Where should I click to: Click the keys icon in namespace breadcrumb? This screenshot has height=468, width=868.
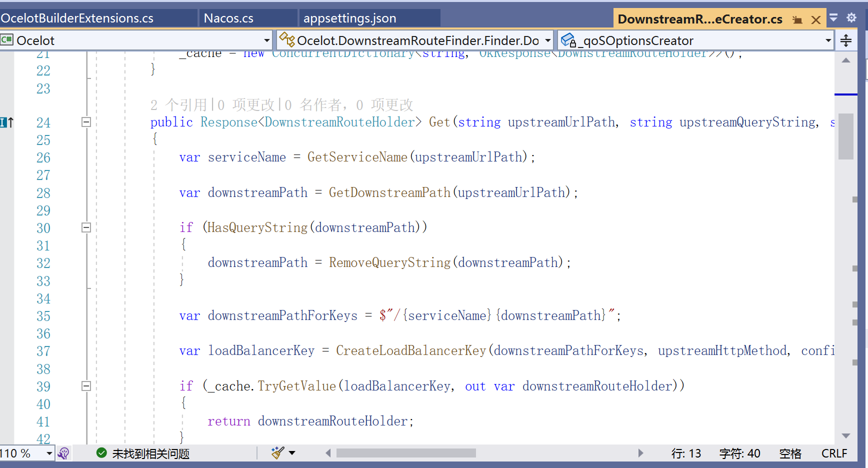coord(286,40)
